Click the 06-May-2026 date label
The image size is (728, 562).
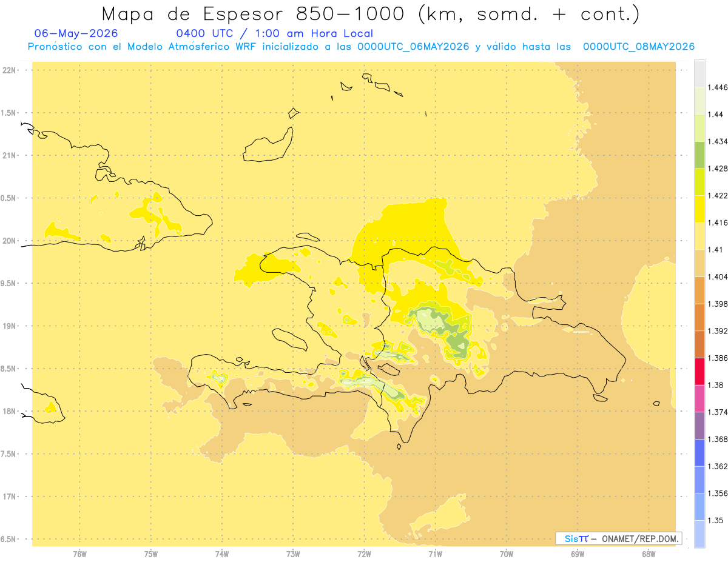76,34
